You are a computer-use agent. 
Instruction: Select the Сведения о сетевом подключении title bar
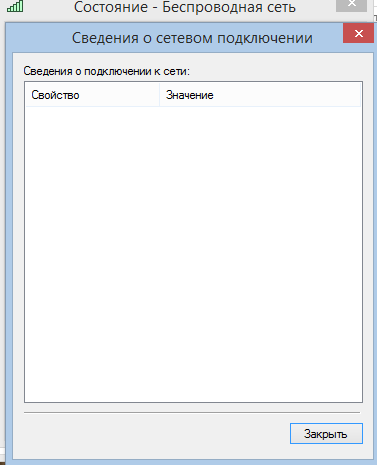(x=192, y=38)
